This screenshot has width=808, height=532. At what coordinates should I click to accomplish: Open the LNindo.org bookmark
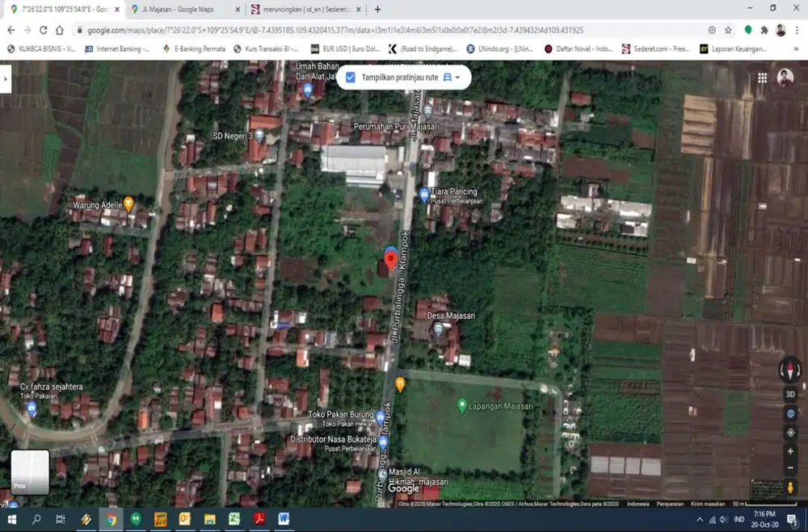click(500, 49)
